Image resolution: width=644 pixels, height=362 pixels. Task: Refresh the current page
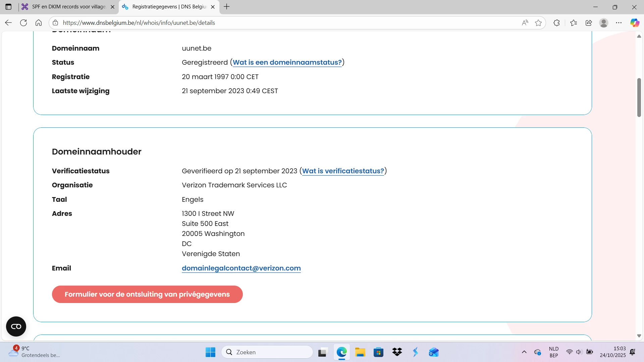[23, 23]
